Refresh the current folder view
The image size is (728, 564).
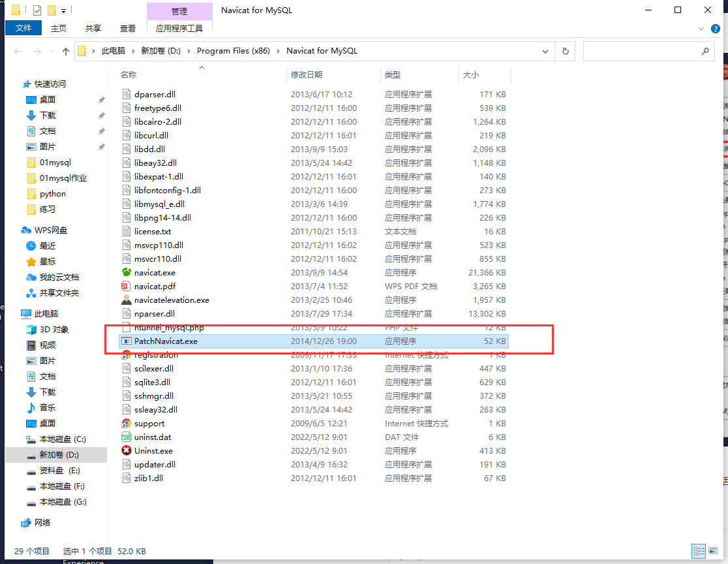pyautogui.click(x=565, y=51)
